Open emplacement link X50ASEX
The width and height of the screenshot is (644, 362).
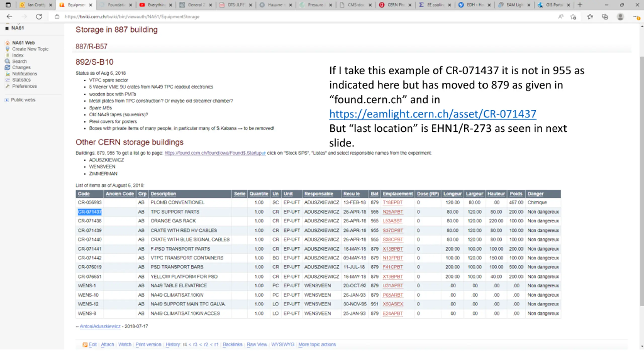coord(393,304)
